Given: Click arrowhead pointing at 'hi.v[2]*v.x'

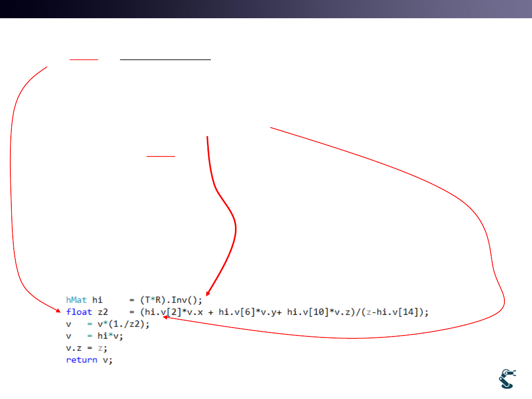Looking at the screenshot, I should tap(166, 318).
